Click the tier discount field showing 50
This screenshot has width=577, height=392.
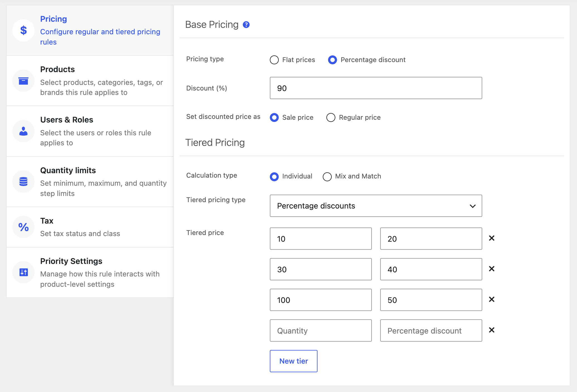tap(431, 300)
